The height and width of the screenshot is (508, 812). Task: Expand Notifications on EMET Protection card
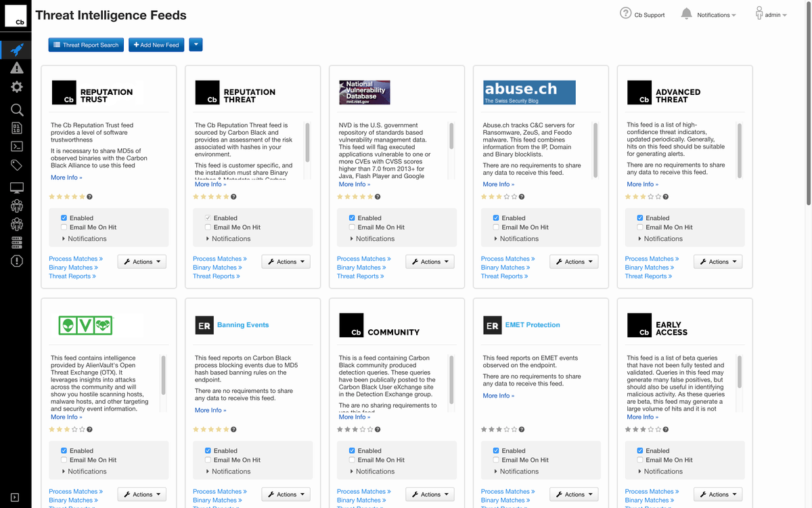516,471
